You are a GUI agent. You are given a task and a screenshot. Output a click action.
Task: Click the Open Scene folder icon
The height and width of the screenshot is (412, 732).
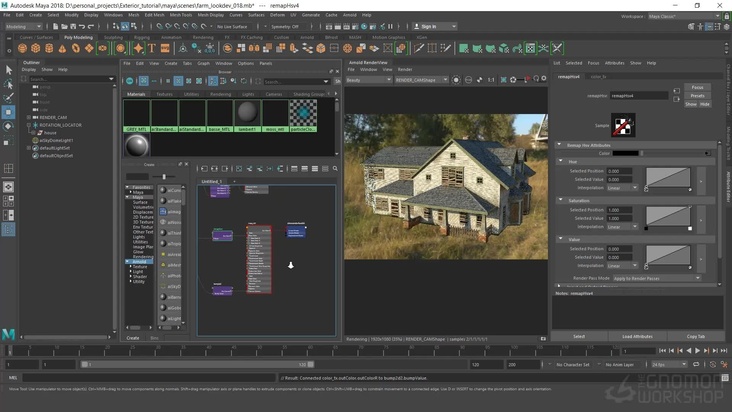pyautogui.click(x=64, y=27)
